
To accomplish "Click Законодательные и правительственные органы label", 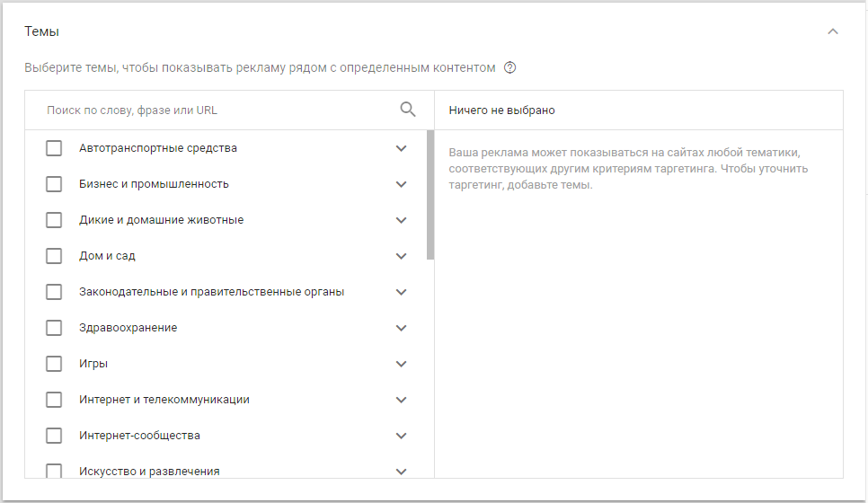I will point(211,292).
